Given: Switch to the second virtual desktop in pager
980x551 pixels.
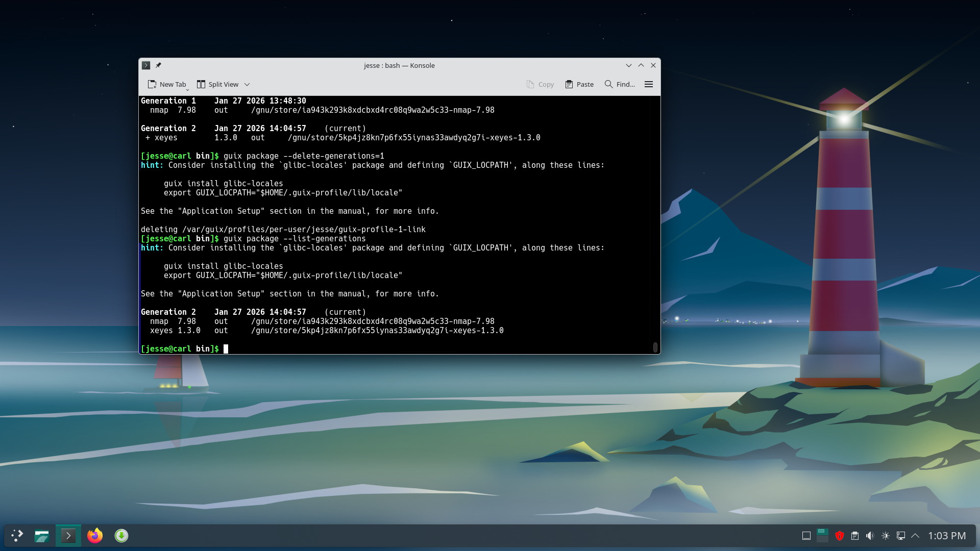Looking at the screenshot, I should pyautogui.click(x=822, y=539).
